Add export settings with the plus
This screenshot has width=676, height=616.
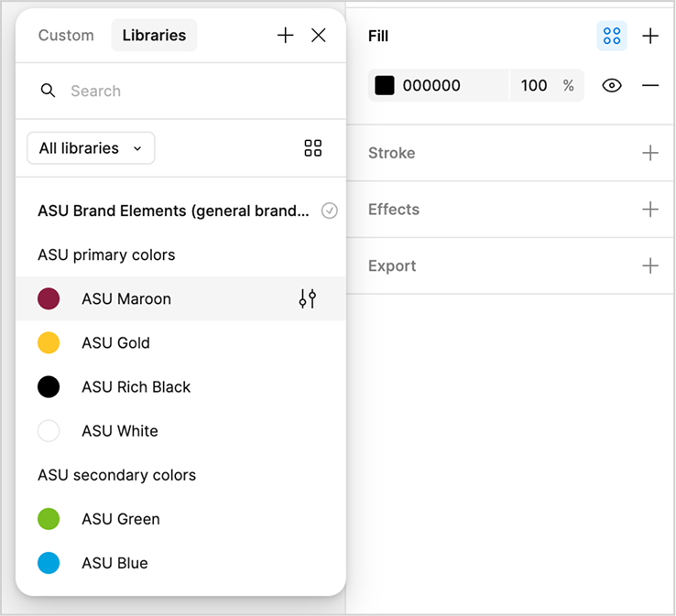[x=650, y=265]
